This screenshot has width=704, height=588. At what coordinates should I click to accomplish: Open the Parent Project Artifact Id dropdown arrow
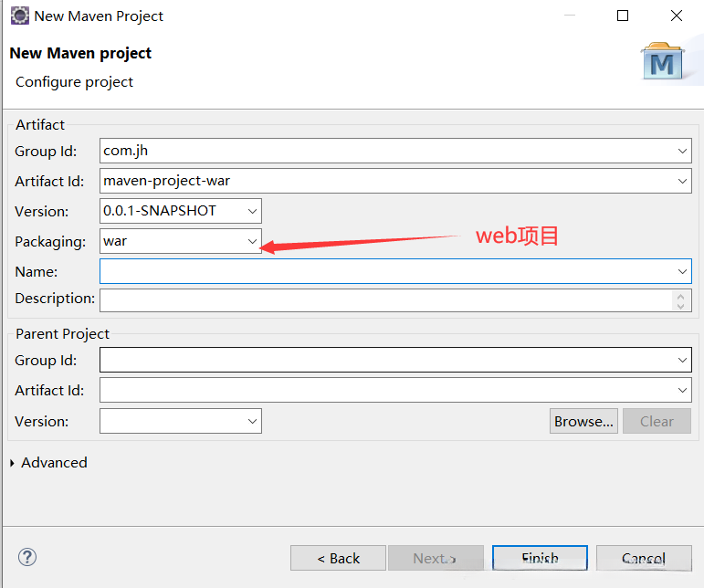pos(682,390)
